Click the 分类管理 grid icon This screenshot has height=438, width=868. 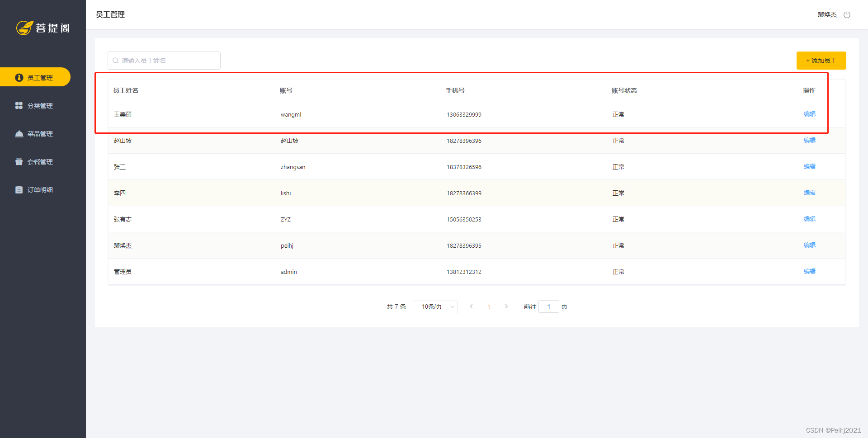[19, 105]
